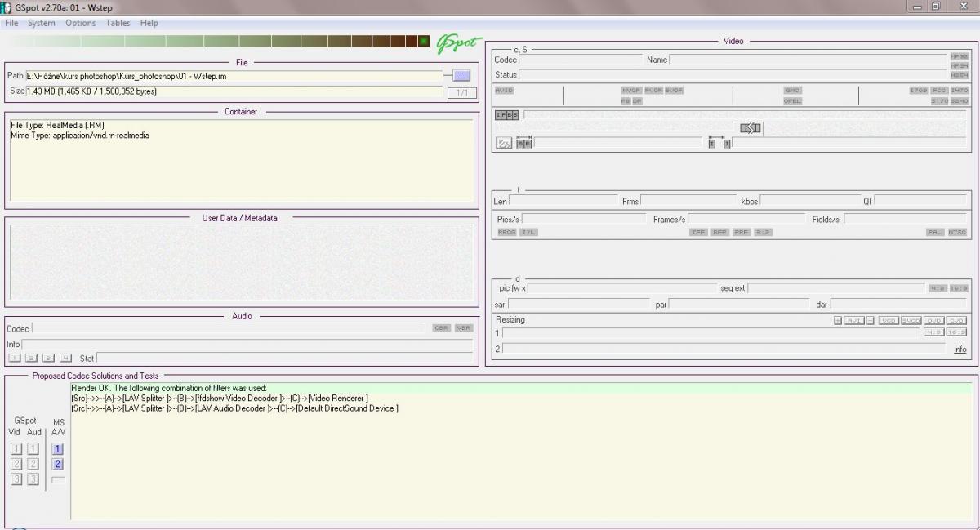Click the GSpot logo
The height and width of the screenshot is (530, 980).
point(460,43)
